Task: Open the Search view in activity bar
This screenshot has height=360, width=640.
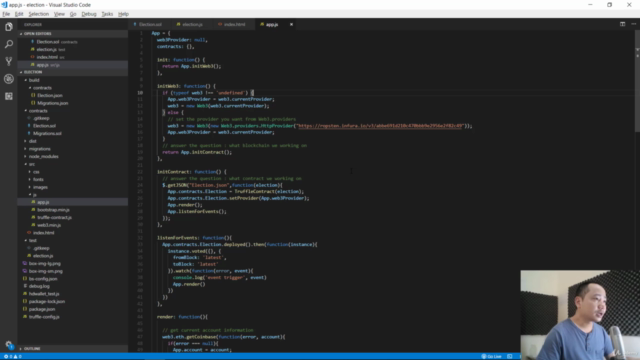Action: click(9, 44)
